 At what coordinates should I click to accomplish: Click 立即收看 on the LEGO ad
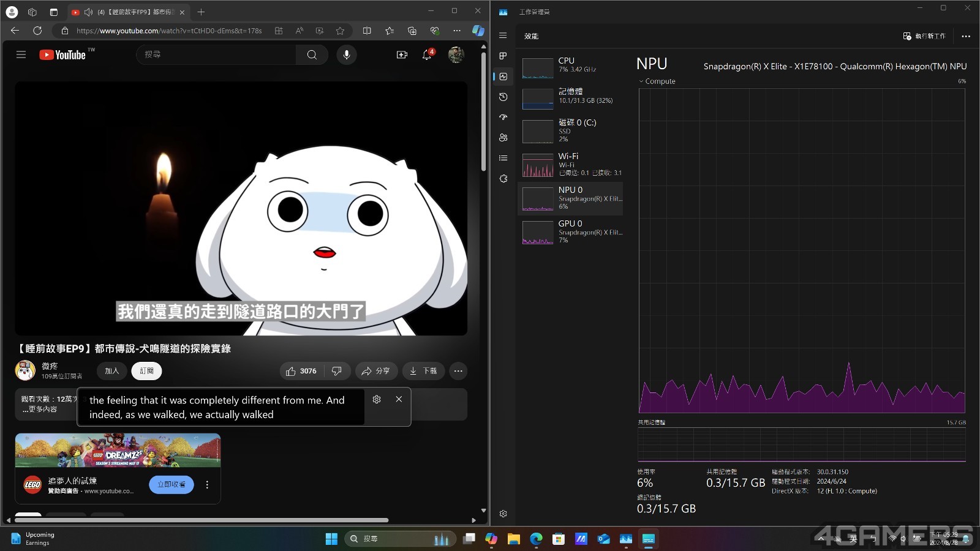pos(171,484)
